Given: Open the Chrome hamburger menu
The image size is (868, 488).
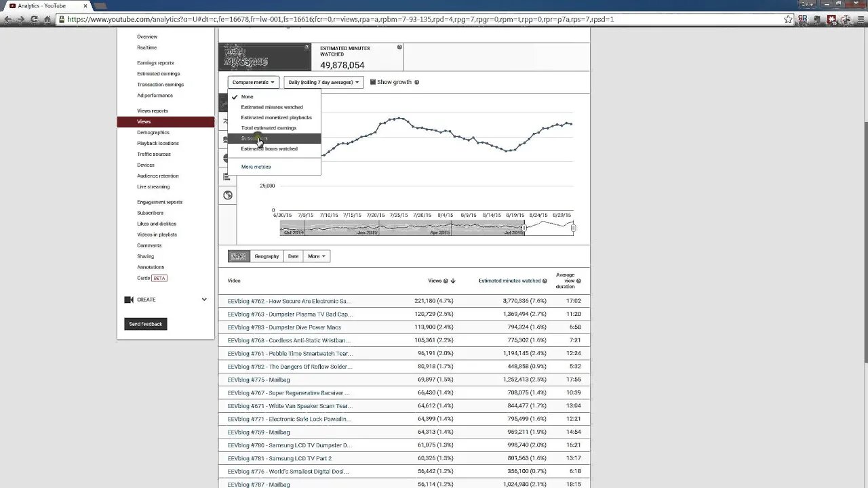Looking at the screenshot, I should click(x=861, y=19).
